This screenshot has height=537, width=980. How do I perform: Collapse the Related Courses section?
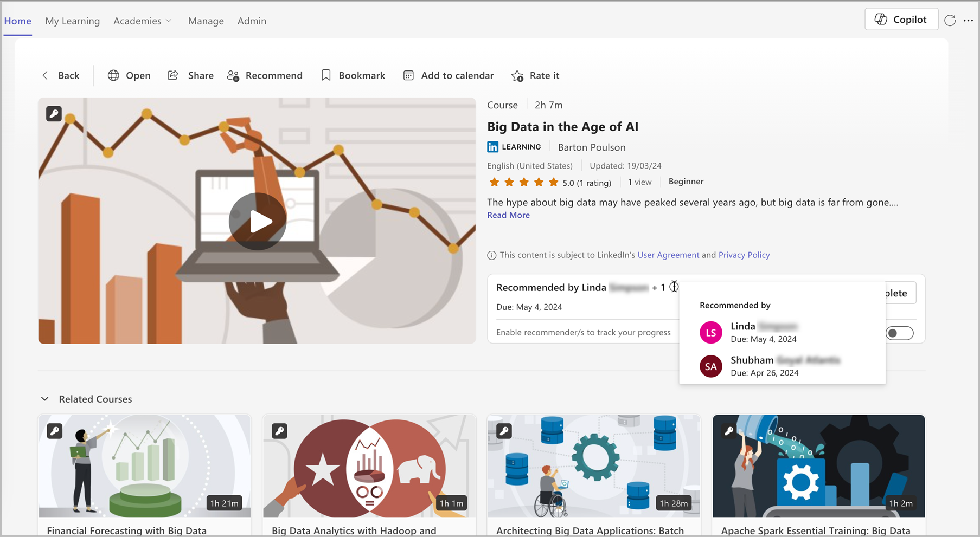[45, 399]
